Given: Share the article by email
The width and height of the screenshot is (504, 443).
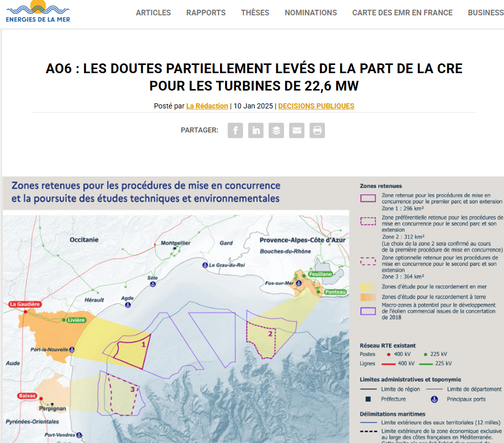Looking at the screenshot, I should coord(297,130).
